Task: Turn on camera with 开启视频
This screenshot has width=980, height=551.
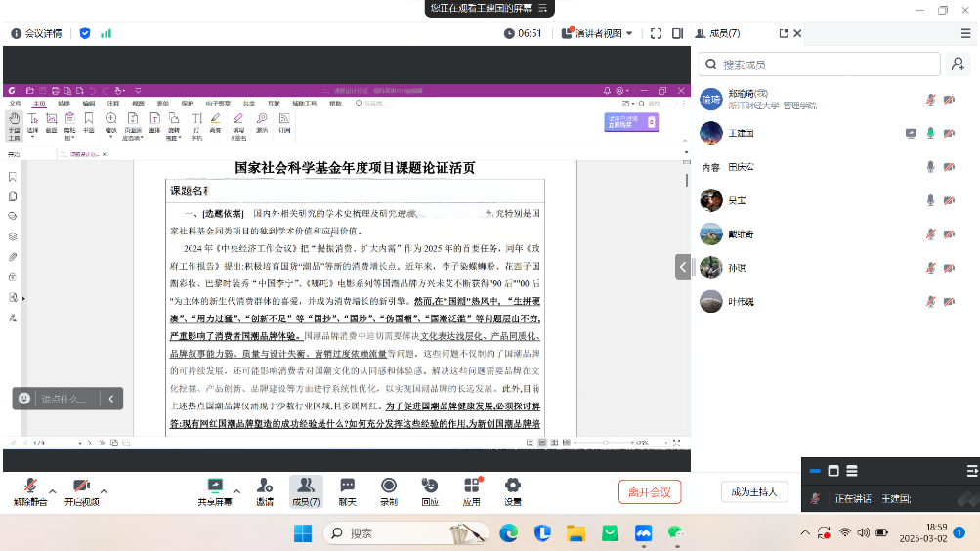Action: pyautogui.click(x=81, y=490)
